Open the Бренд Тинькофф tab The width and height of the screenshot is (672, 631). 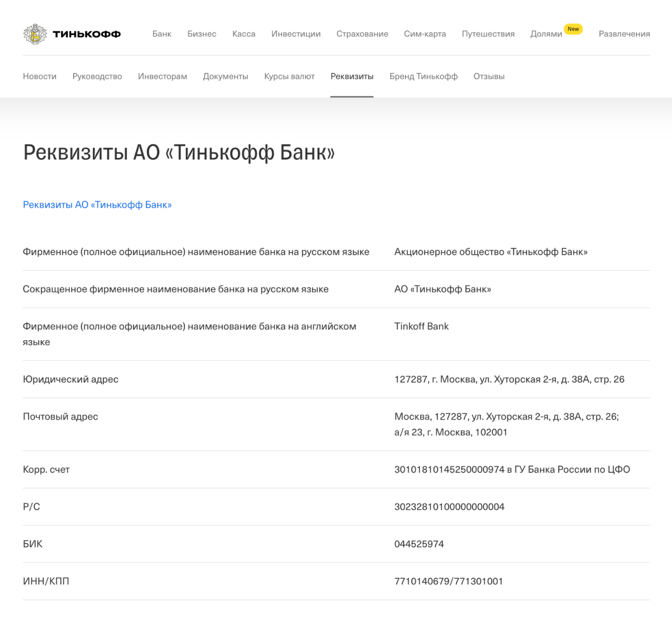(x=423, y=77)
